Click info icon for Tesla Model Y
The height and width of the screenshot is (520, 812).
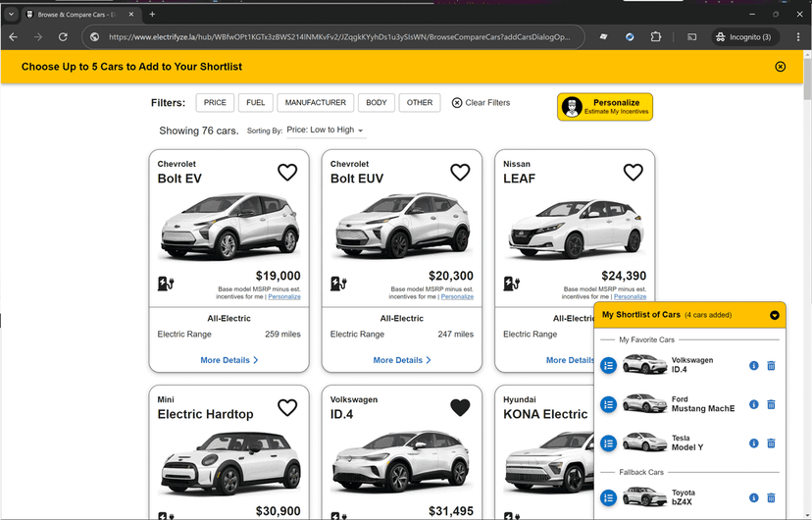[753, 443]
